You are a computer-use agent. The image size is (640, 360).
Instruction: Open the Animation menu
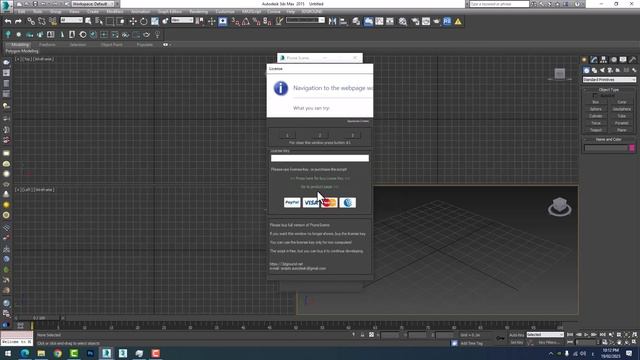(140, 12)
